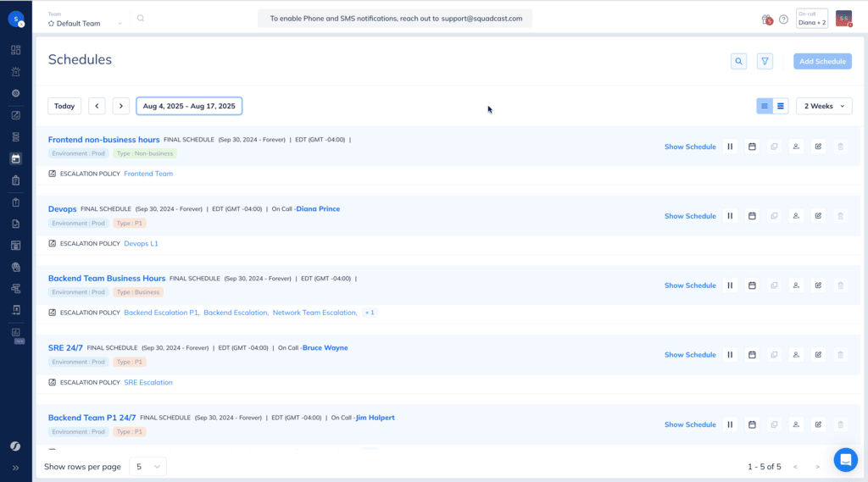
Task: Open the chat support bubble
Action: [x=845, y=459]
